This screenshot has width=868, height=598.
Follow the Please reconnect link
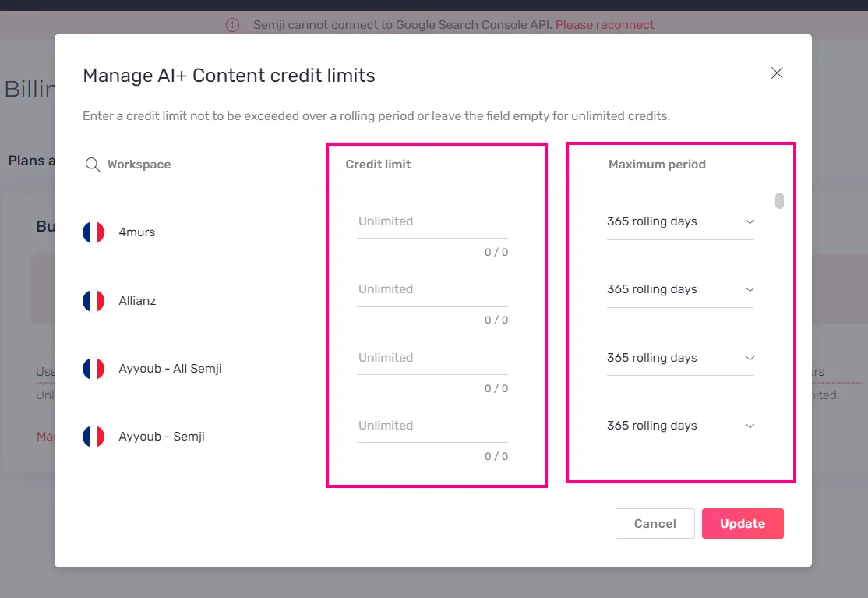605,25
